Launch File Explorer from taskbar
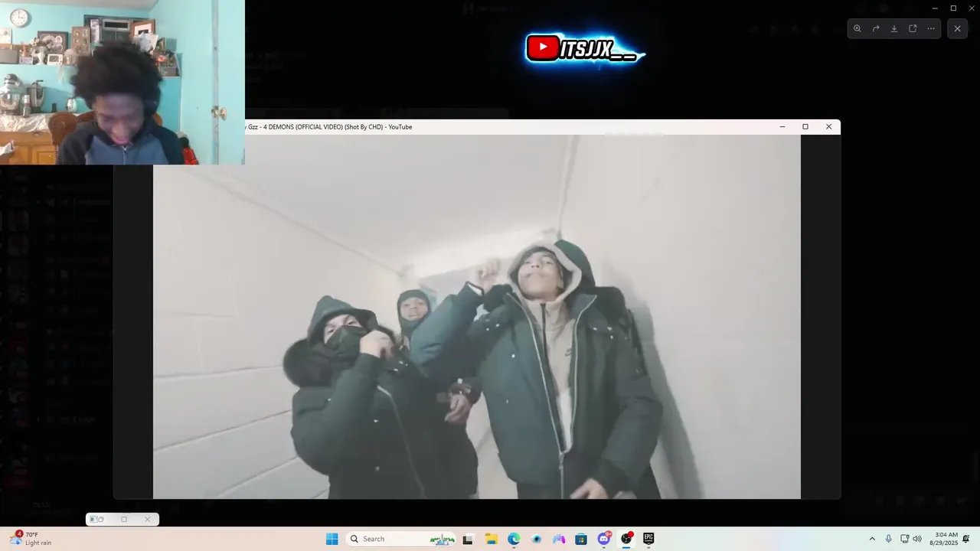Image resolution: width=980 pixels, height=551 pixels. click(491, 539)
